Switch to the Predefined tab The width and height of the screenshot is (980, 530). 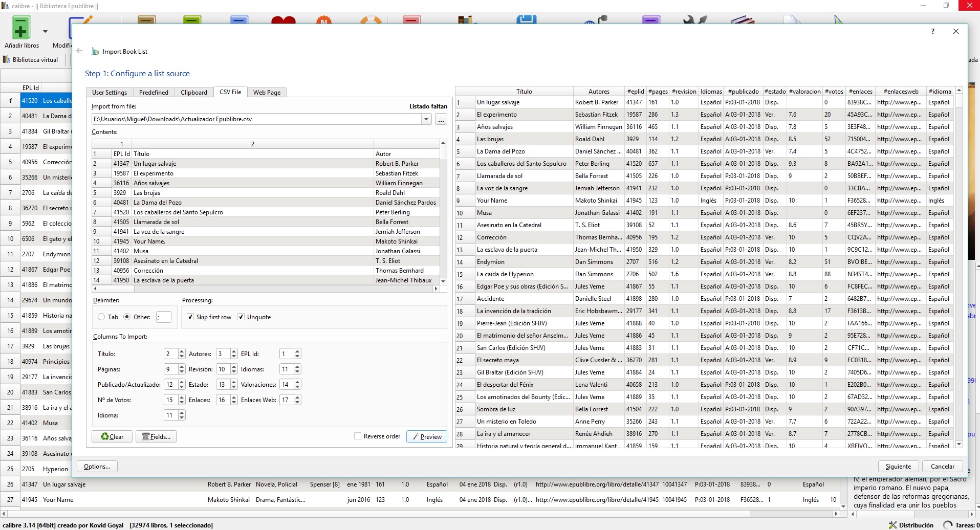154,93
